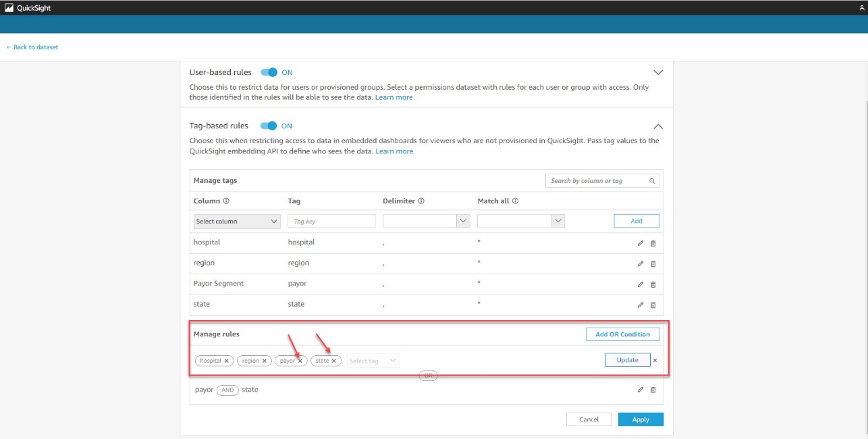Edit the payor AND state rule
The image size is (868, 439).
641,390
